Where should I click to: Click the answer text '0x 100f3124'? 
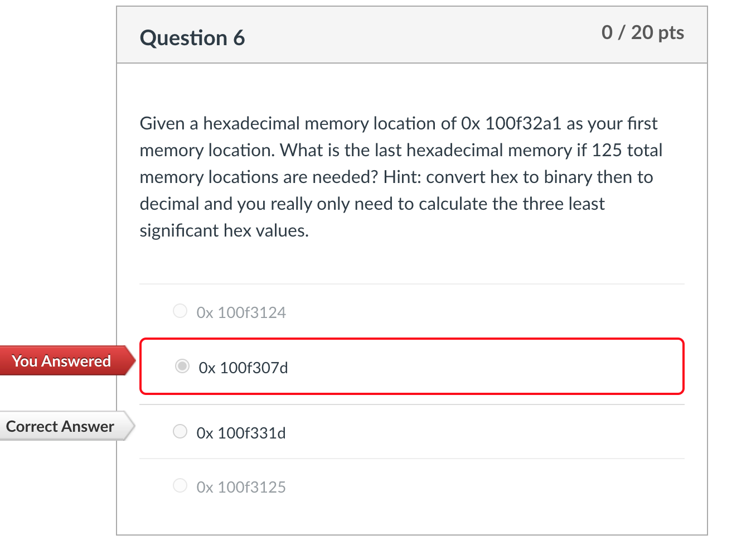coord(241,312)
